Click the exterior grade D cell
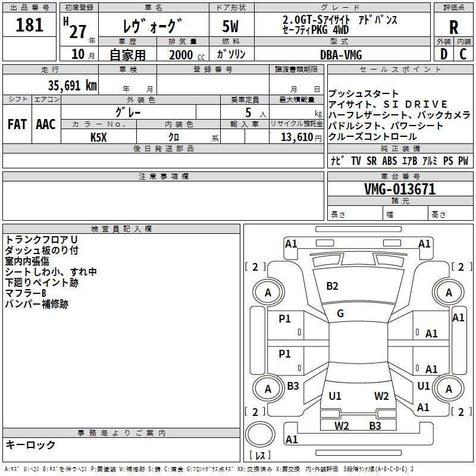476x476 pixels. pos(443,54)
